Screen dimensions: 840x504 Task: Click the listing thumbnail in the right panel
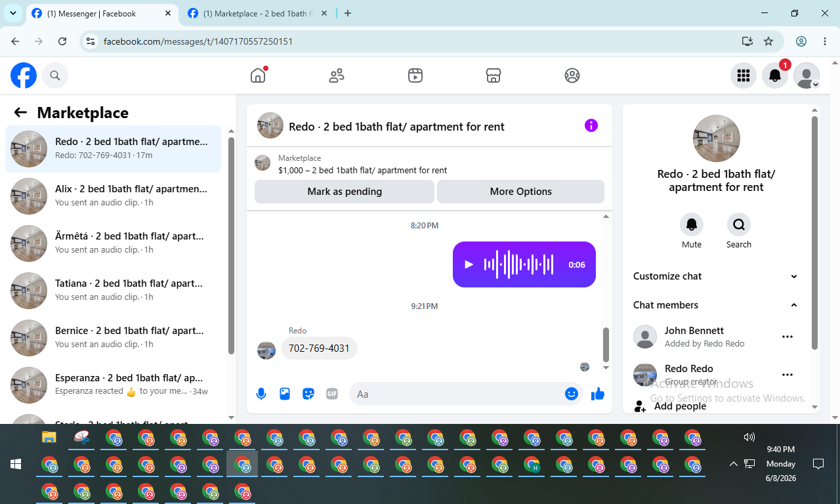[717, 138]
